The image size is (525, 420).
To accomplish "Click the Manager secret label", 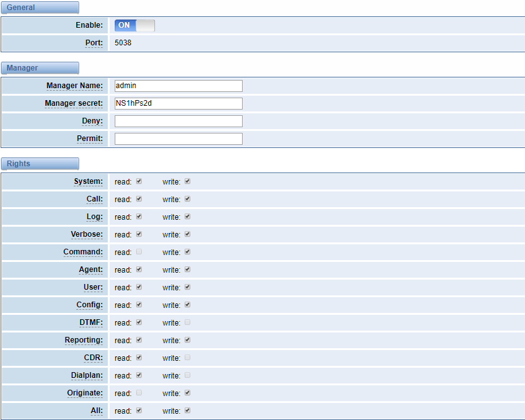I will tap(74, 103).
